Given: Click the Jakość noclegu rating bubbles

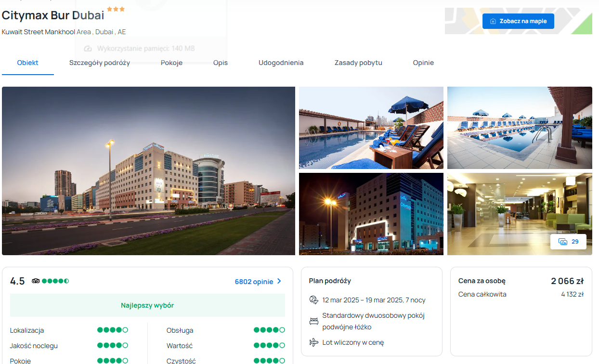Looking at the screenshot, I should click(x=113, y=346).
